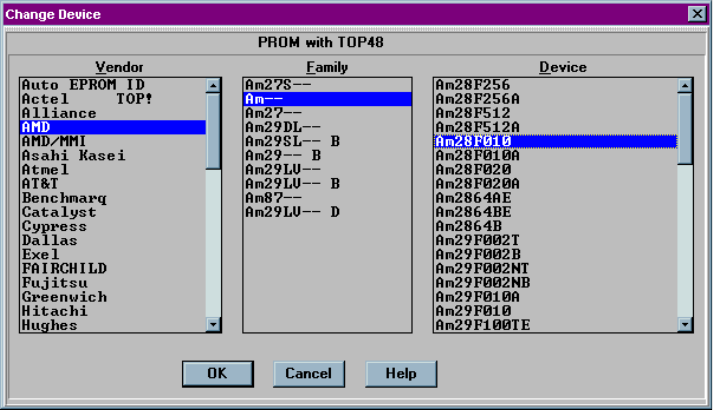Screen dimensions: 713x410
Task: Pick device Am29F100TE
Action: click(x=556, y=325)
